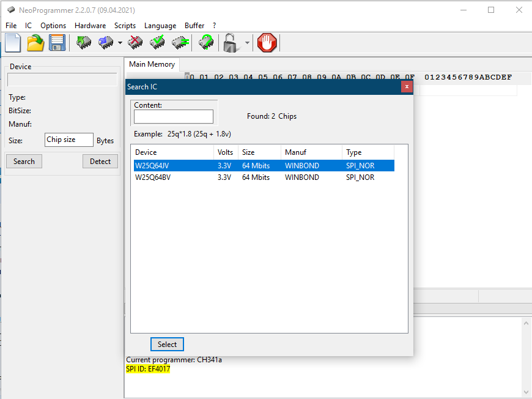The image size is (532, 399).
Task: Click the New file toolbar icon
Action: pyautogui.click(x=13, y=43)
